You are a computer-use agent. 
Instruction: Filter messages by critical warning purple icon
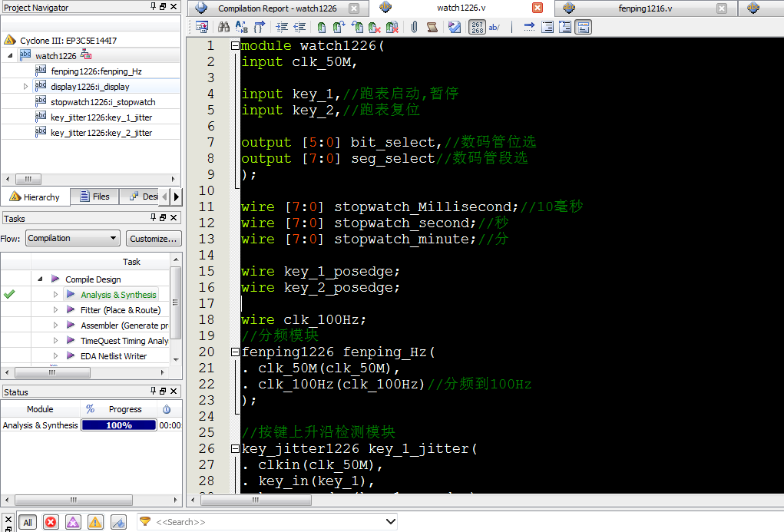pyautogui.click(x=73, y=522)
